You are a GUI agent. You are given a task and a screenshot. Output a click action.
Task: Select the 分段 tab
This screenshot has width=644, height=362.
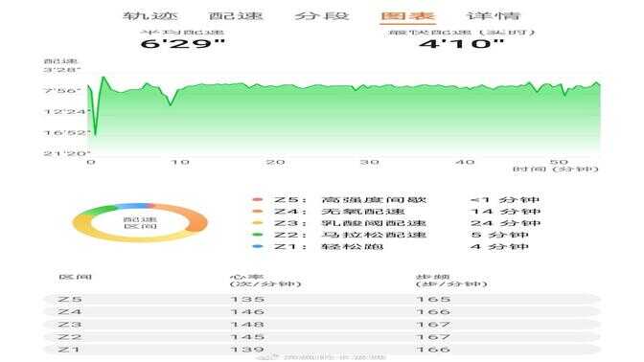(322, 16)
